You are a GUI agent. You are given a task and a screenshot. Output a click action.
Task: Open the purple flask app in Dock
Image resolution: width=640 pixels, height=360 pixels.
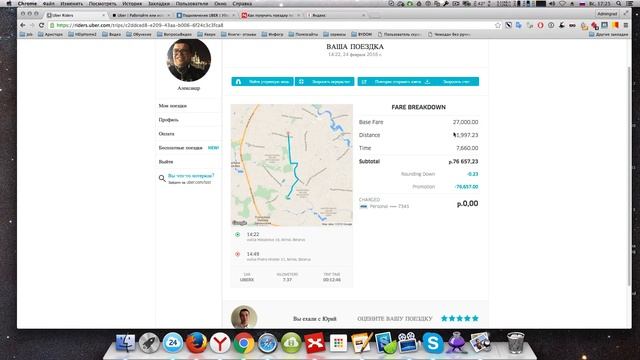coord(456,342)
